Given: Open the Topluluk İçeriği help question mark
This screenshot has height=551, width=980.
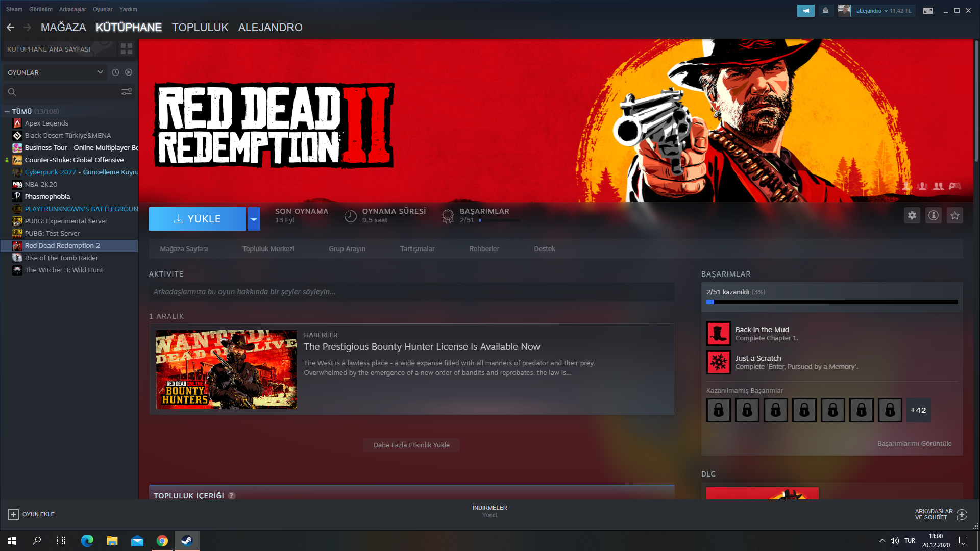Looking at the screenshot, I should [232, 495].
